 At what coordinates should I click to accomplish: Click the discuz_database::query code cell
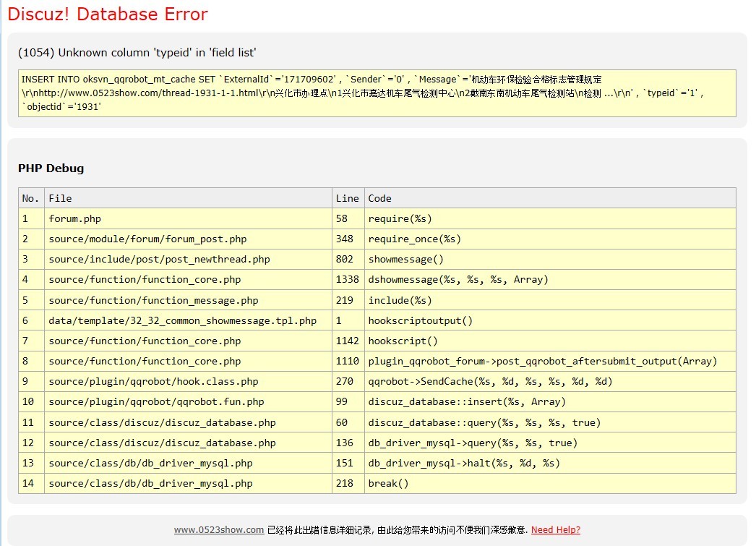(550, 422)
